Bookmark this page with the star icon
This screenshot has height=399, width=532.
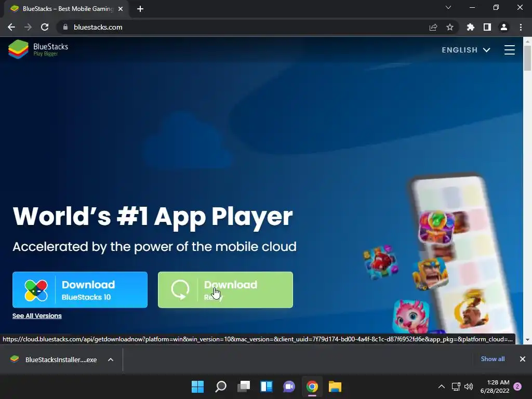(x=450, y=27)
